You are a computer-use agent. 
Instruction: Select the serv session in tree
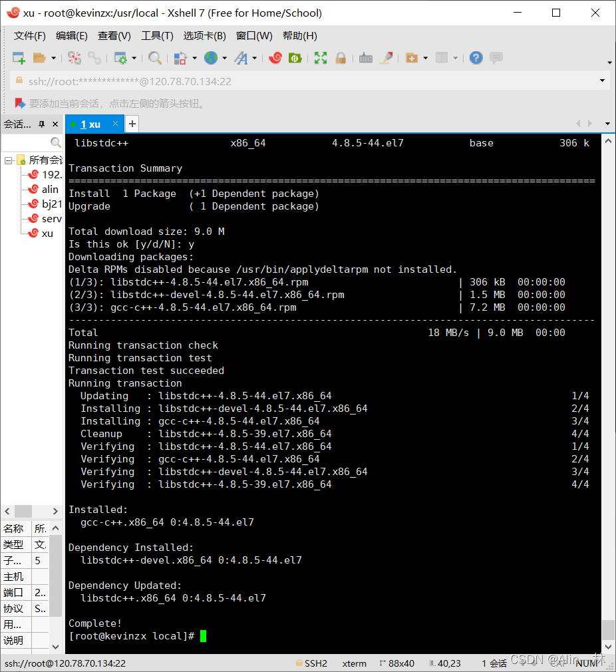[45, 219]
